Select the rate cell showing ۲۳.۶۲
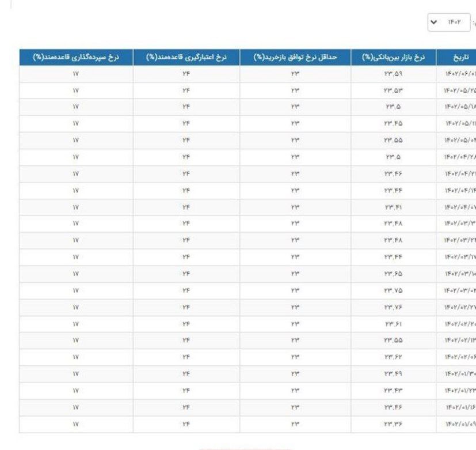This screenshot has height=450, width=476. pyautogui.click(x=393, y=357)
